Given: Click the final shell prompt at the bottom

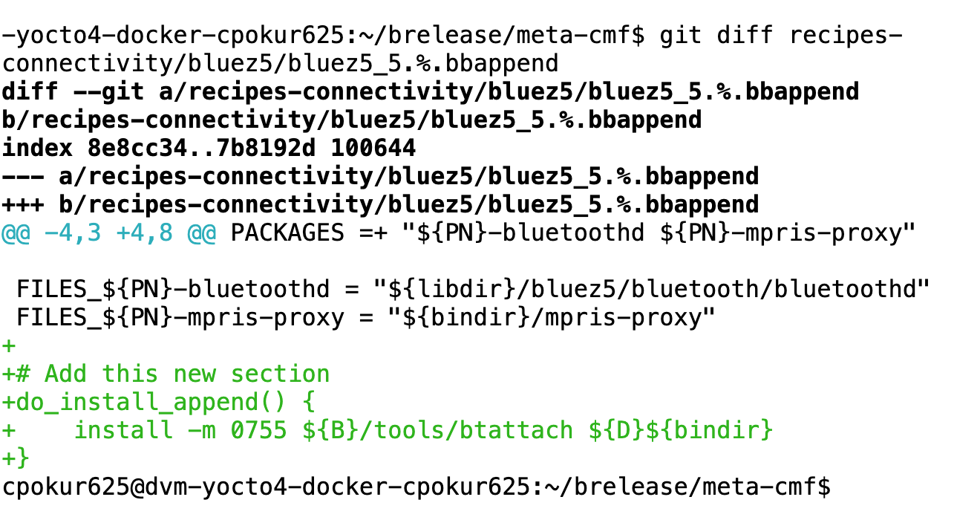Looking at the screenshot, I should (416, 487).
